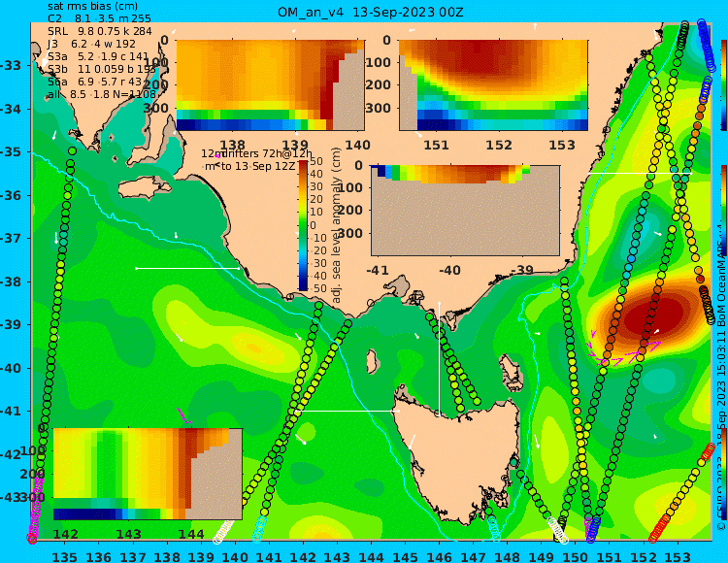Click the J3 6.2 4 w 192 row
The width and height of the screenshot is (728, 563).
91,44
